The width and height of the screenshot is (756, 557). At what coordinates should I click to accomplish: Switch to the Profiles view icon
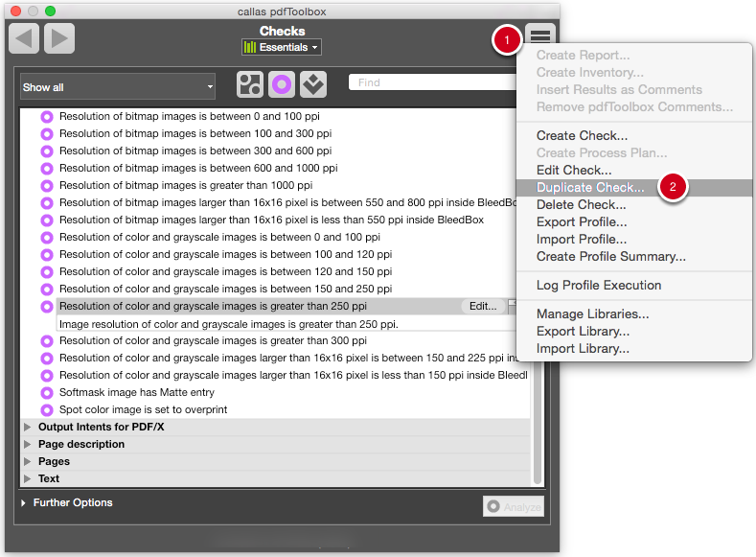coord(250,84)
